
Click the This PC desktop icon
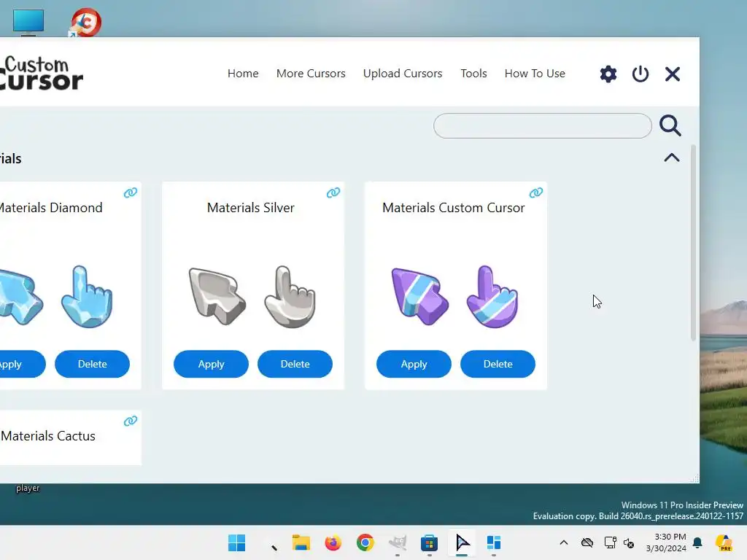pyautogui.click(x=28, y=22)
